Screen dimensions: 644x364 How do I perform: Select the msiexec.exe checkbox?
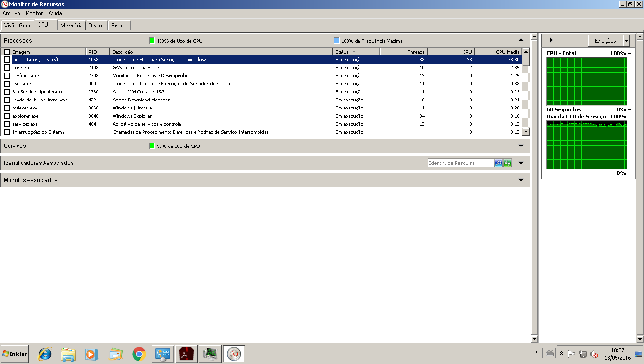tap(7, 108)
